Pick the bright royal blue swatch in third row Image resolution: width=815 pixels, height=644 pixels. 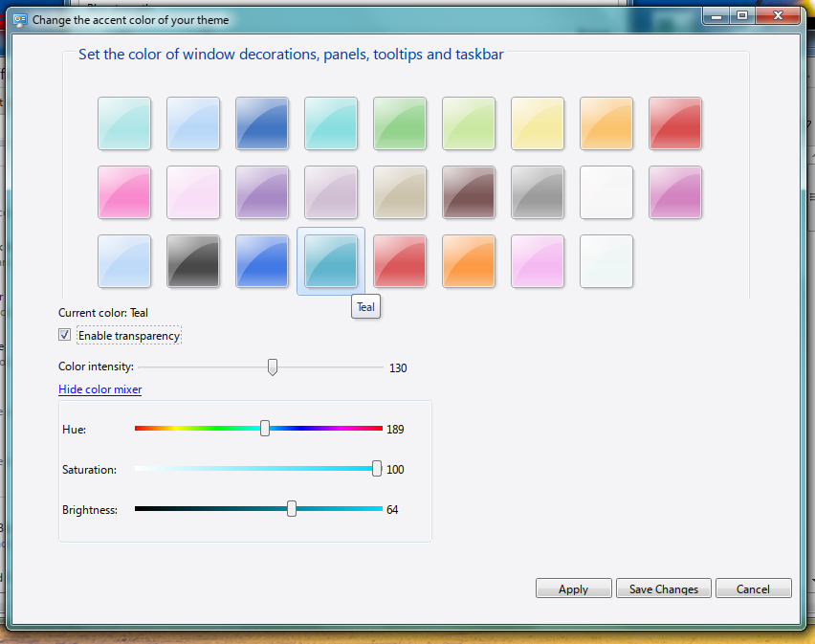pos(262,261)
